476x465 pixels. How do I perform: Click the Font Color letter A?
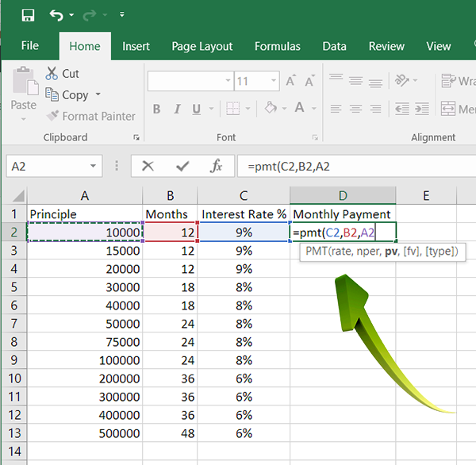coord(300,107)
